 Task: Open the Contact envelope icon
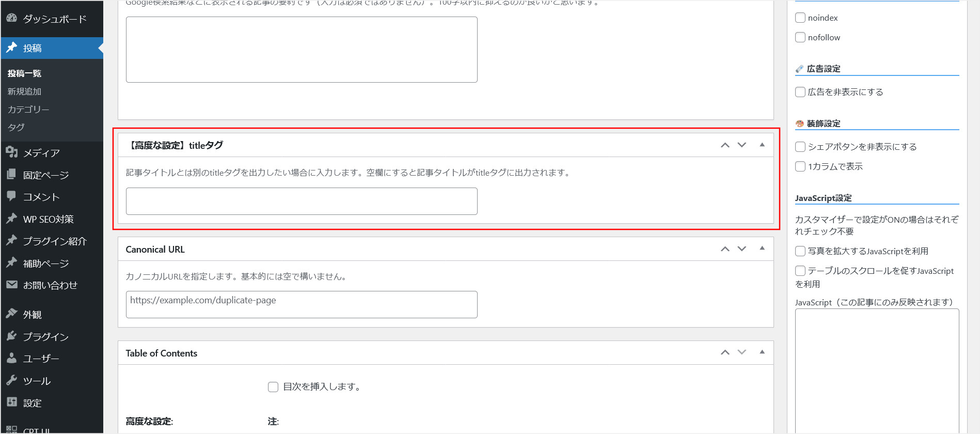pos(12,285)
